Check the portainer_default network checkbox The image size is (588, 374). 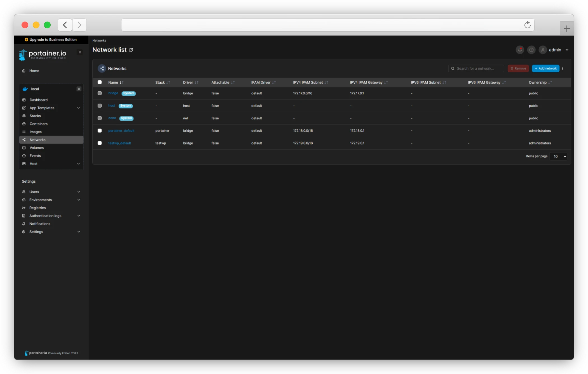pyautogui.click(x=100, y=131)
